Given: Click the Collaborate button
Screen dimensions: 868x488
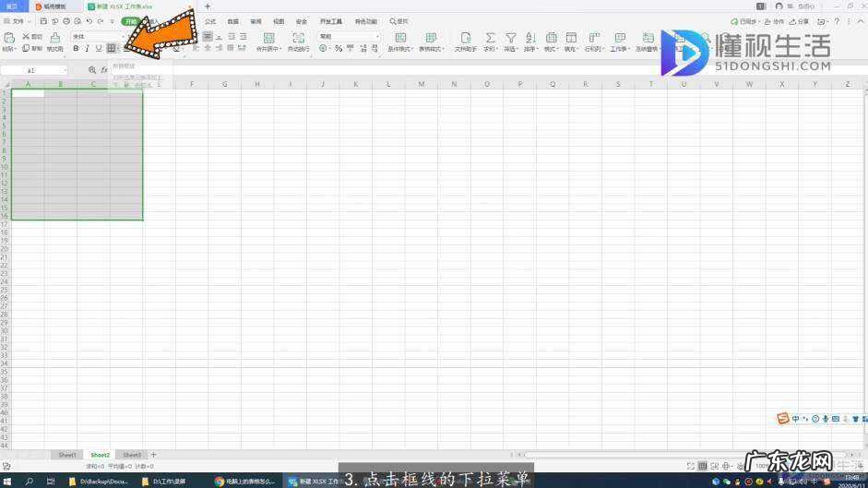Looking at the screenshot, I should (774, 21).
